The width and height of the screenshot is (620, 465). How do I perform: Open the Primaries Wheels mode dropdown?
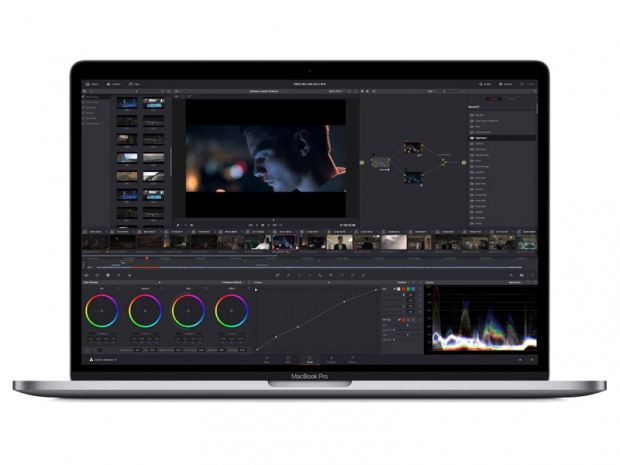(x=232, y=283)
